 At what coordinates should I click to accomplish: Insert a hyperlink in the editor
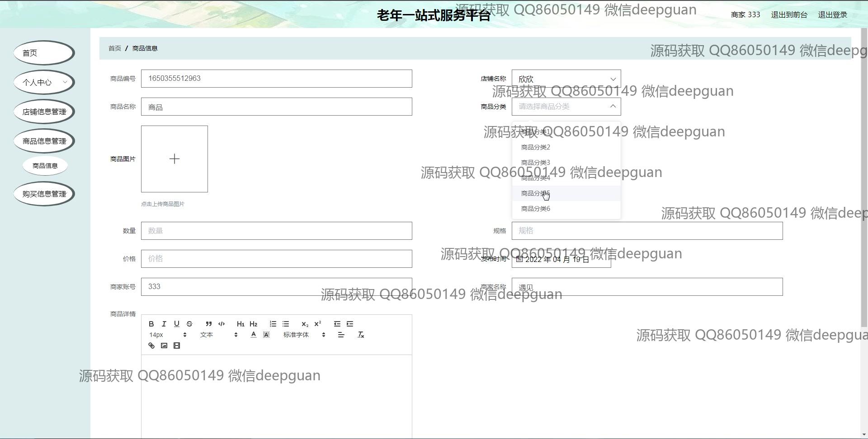point(151,346)
